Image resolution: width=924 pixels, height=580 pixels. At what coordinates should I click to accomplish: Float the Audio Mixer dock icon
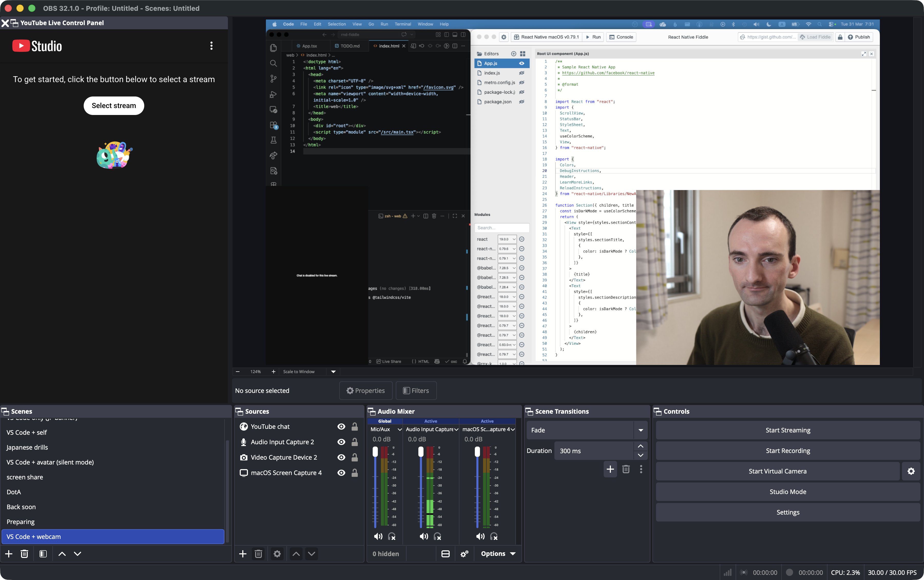click(x=372, y=411)
